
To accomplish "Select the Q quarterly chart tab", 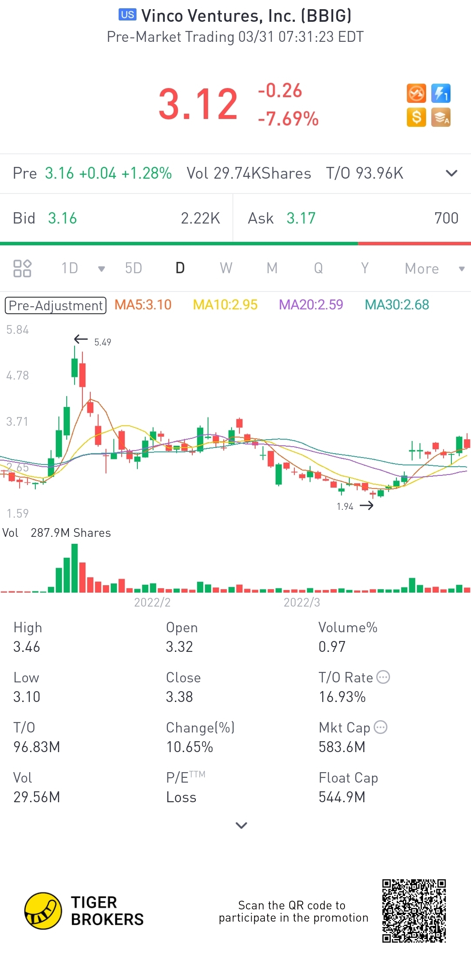I will (318, 268).
